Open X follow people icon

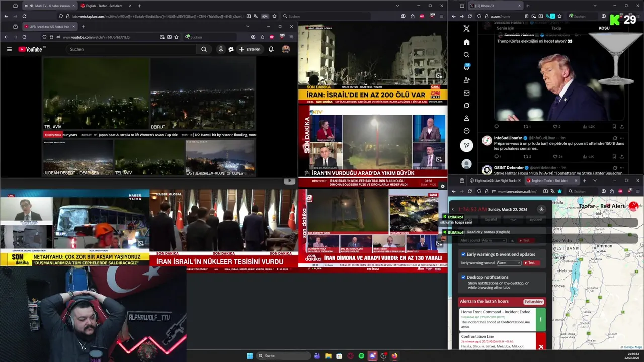pos(466,80)
